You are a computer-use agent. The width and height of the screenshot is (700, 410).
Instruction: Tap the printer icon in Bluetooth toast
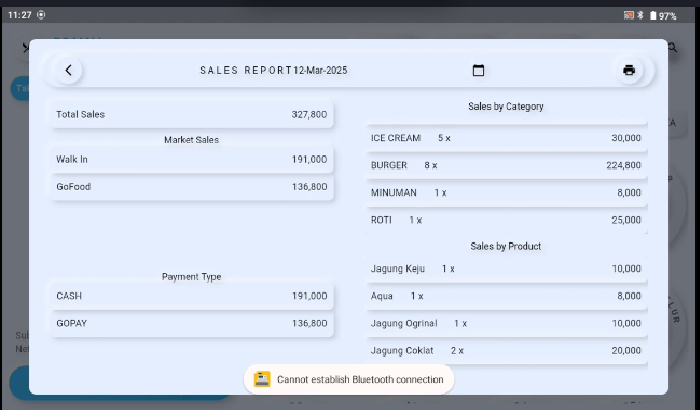[x=262, y=379]
